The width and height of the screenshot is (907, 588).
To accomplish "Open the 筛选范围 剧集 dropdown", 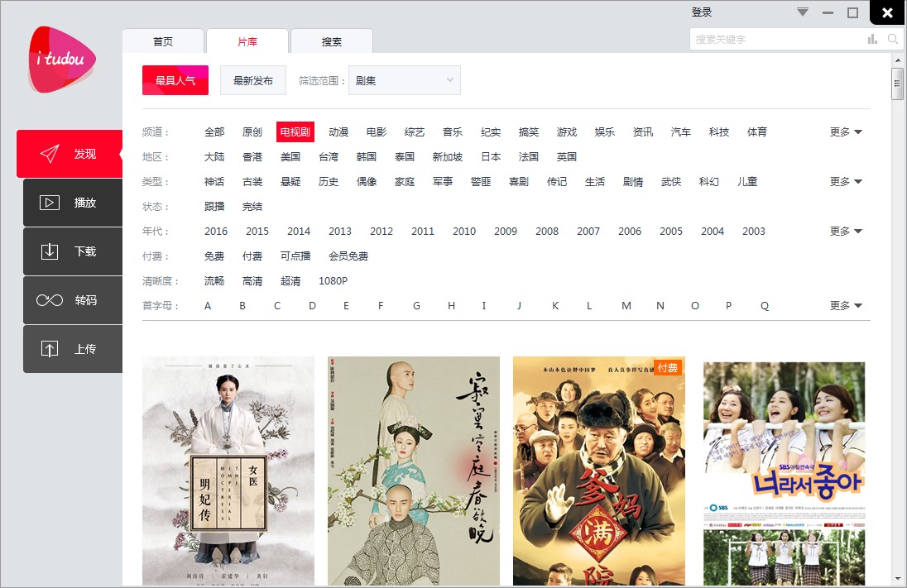I will point(405,80).
